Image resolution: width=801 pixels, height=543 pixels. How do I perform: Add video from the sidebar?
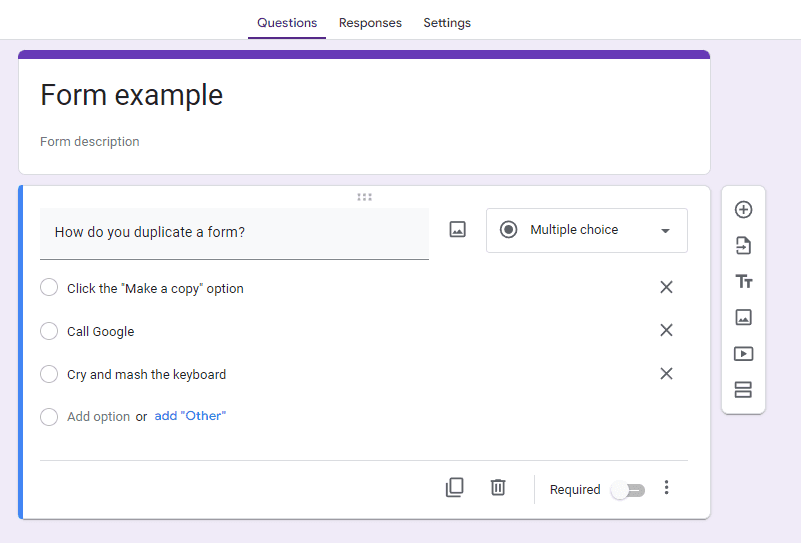click(743, 353)
